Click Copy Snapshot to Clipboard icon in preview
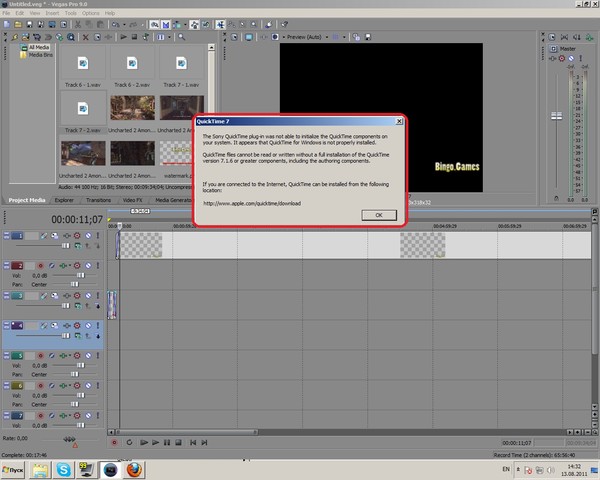 pos(357,37)
